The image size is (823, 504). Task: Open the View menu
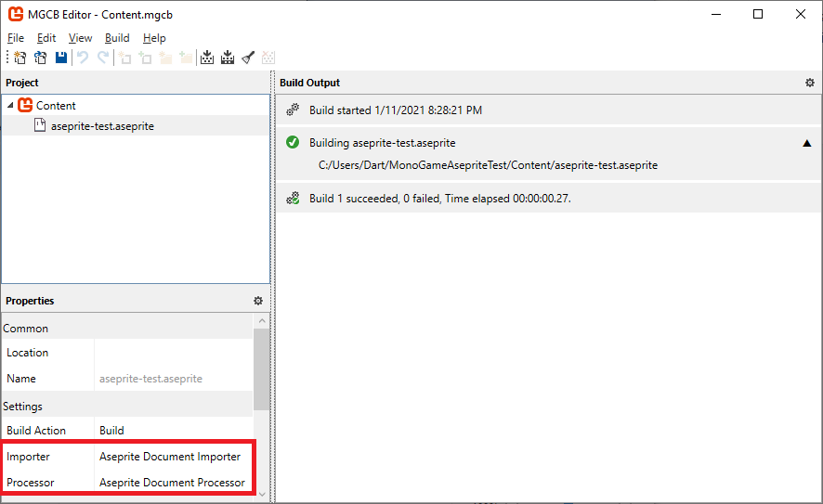(80, 38)
